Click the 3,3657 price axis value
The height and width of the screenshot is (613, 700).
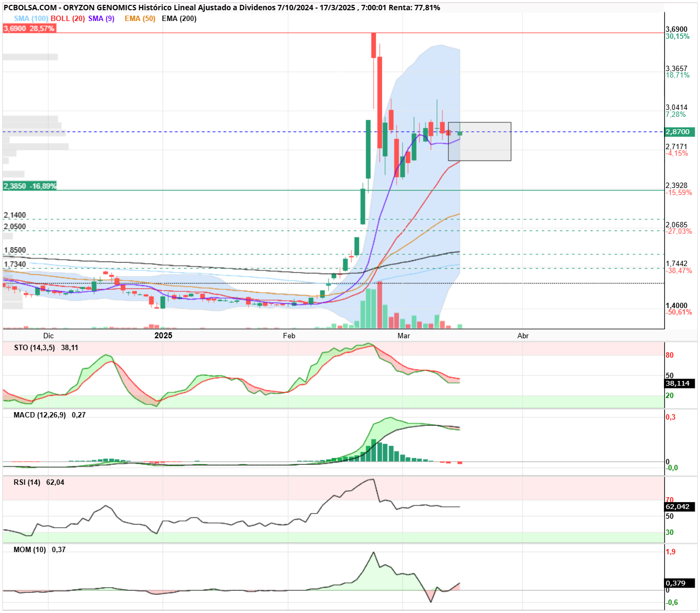point(677,68)
